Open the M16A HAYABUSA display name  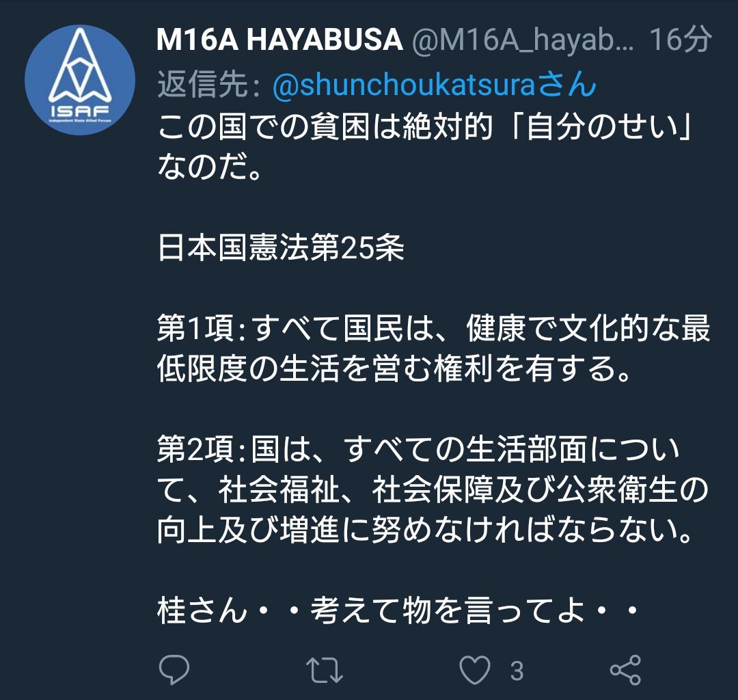coord(279,39)
